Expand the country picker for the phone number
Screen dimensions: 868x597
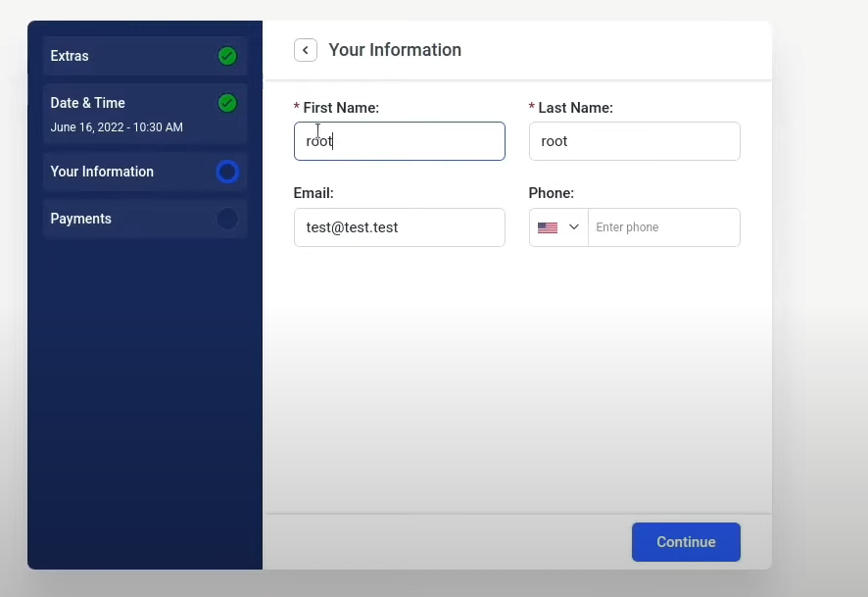click(557, 227)
